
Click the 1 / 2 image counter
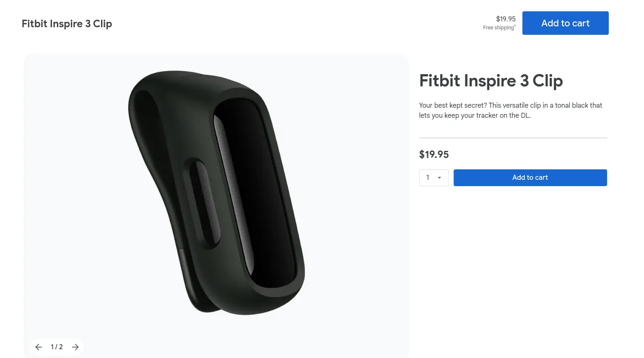click(x=57, y=347)
